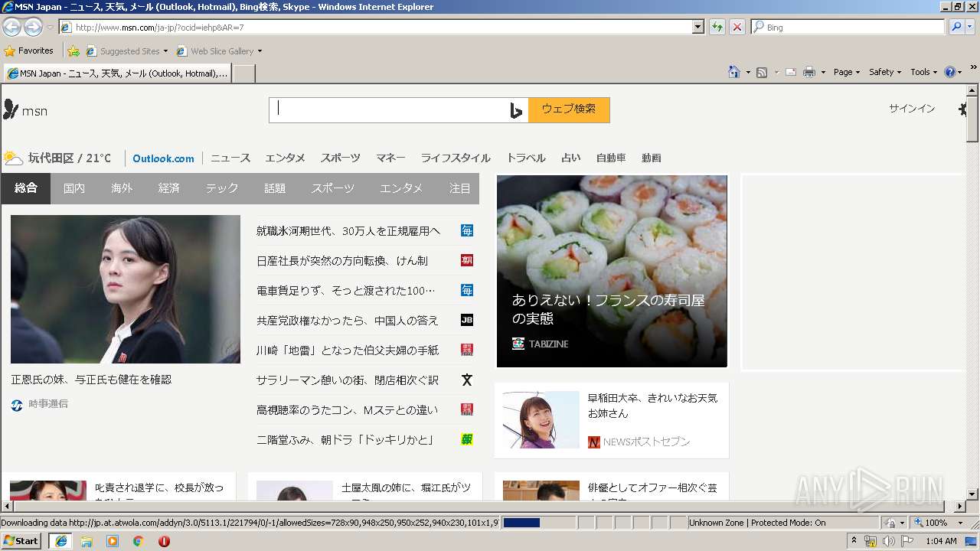Open the ニュース navigation link
Screen dimensions: 980x551
click(230, 158)
